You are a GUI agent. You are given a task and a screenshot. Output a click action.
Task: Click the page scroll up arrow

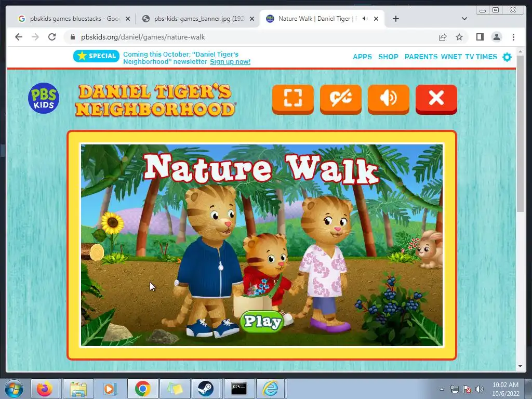tap(520, 52)
